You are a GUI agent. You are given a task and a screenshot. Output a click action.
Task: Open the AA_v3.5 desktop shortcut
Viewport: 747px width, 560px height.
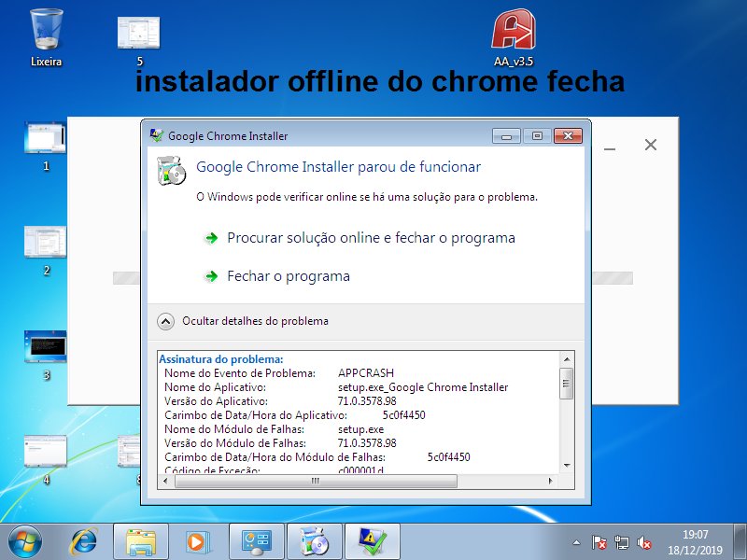[514, 37]
